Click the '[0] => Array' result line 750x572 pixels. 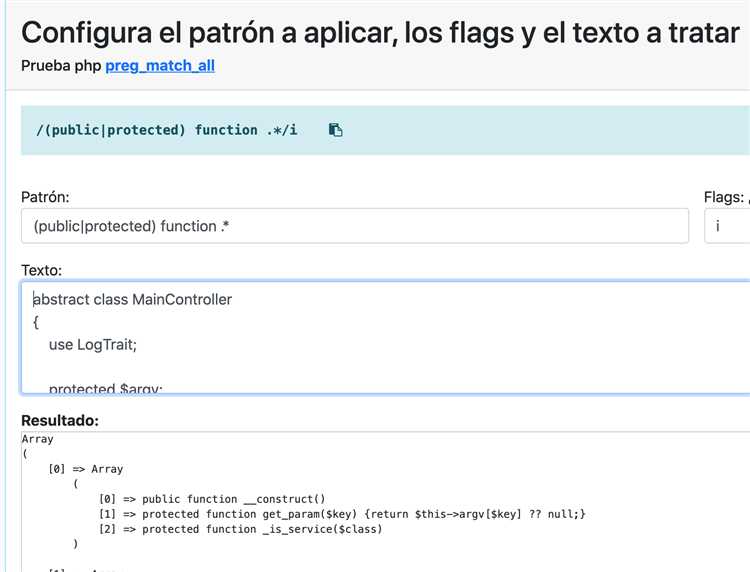(x=86, y=469)
